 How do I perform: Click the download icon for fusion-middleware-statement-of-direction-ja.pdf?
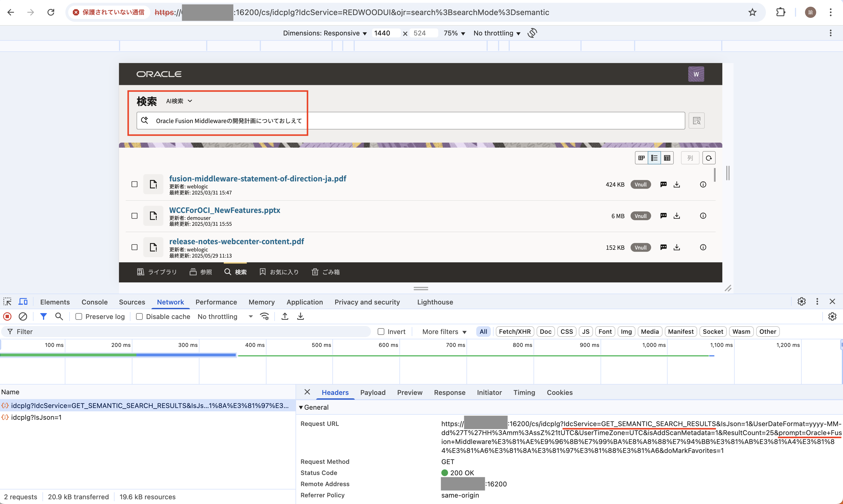[677, 184]
